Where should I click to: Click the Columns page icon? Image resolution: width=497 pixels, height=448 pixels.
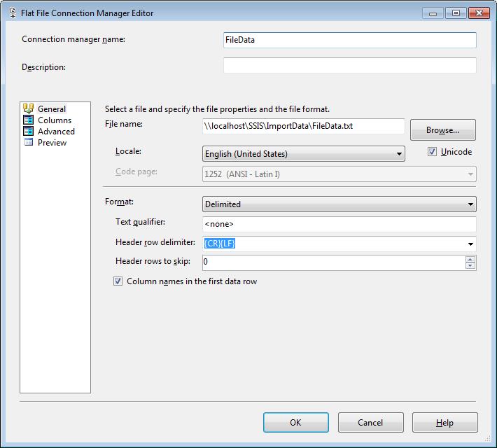[x=28, y=120]
